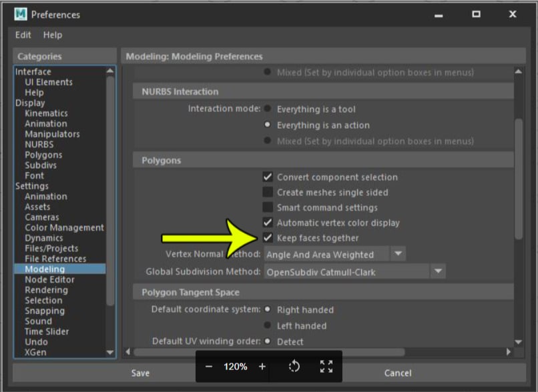538x392 pixels.
Task: Uncheck Keep faces together
Action: point(268,237)
